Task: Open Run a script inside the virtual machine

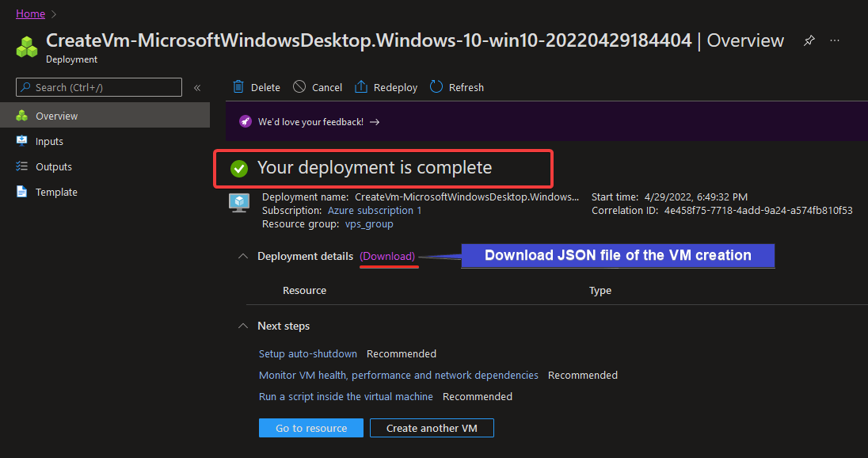Action: point(346,396)
